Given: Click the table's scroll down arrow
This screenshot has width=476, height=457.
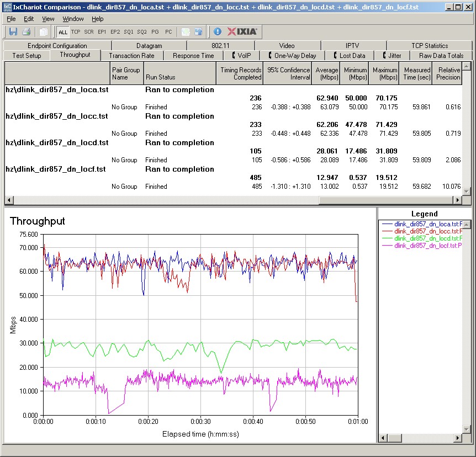Looking at the screenshot, I should coord(467,192).
